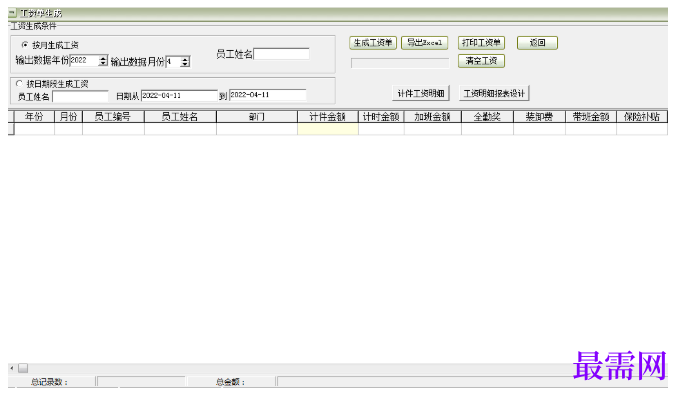Viewport: 685px width, 397px height.
Task: Click the 到 end date field
Action: point(268,95)
